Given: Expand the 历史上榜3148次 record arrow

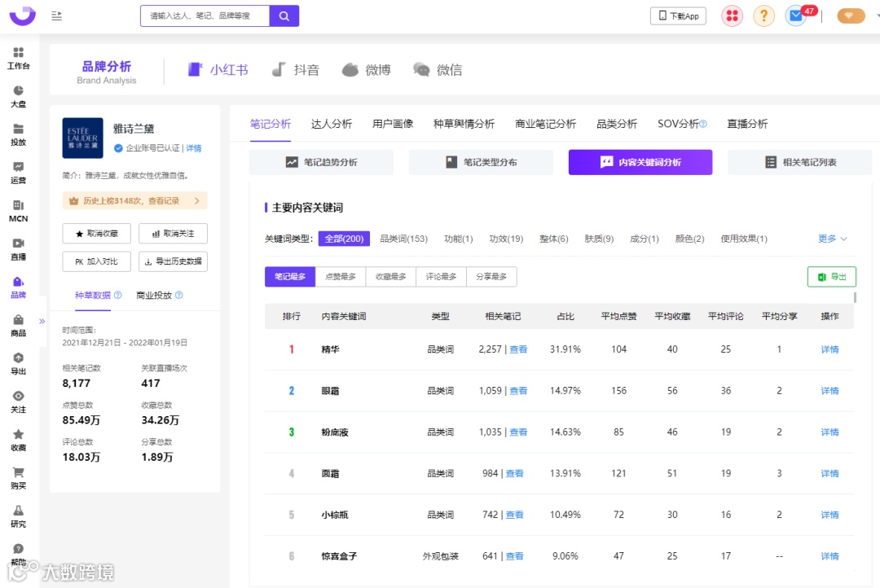Looking at the screenshot, I should 196,201.
